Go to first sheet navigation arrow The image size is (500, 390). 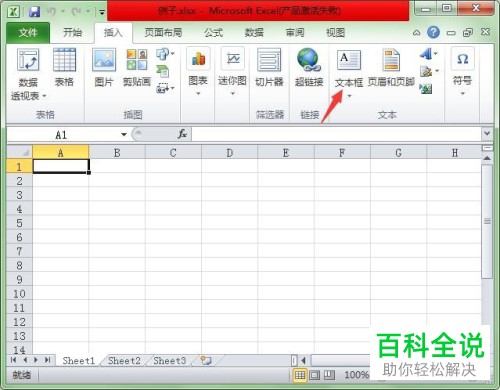pos(13,360)
